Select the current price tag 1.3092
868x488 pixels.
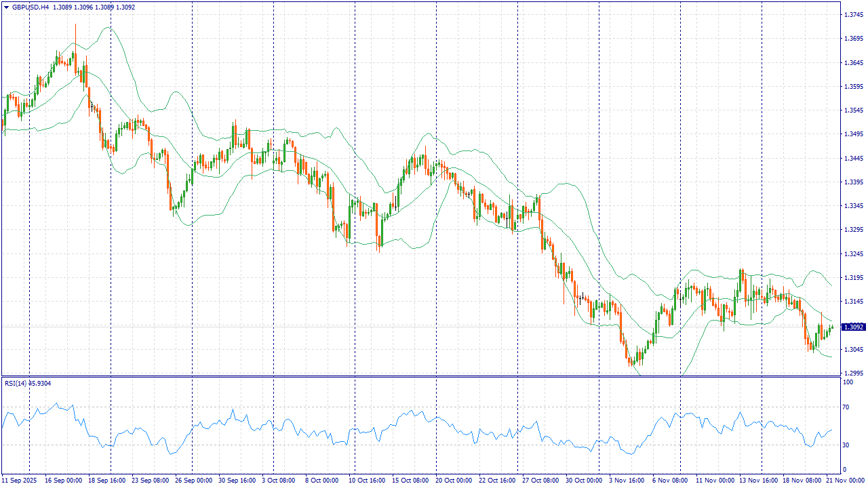point(854,327)
